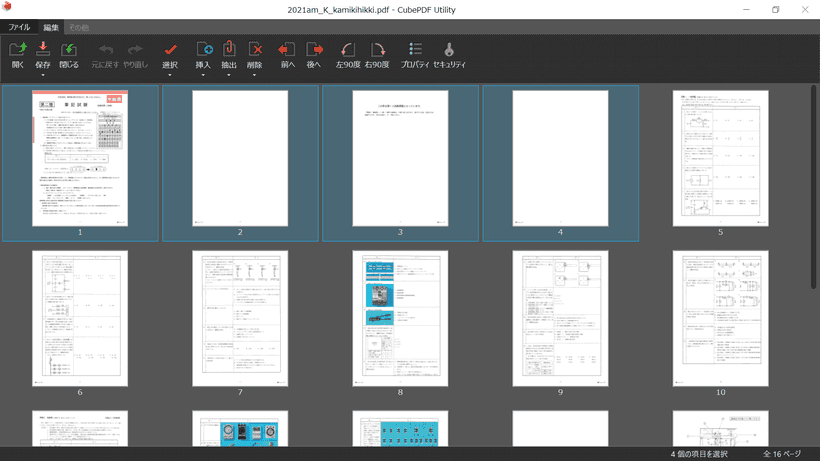This screenshot has width=820, height=461.
Task: Select page 6 thumbnail
Action: pos(80,318)
